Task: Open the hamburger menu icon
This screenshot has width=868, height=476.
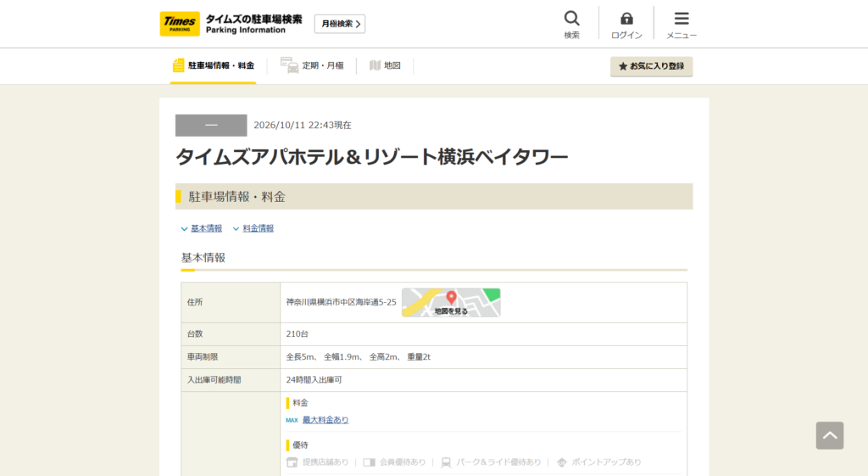Action: coord(682,19)
